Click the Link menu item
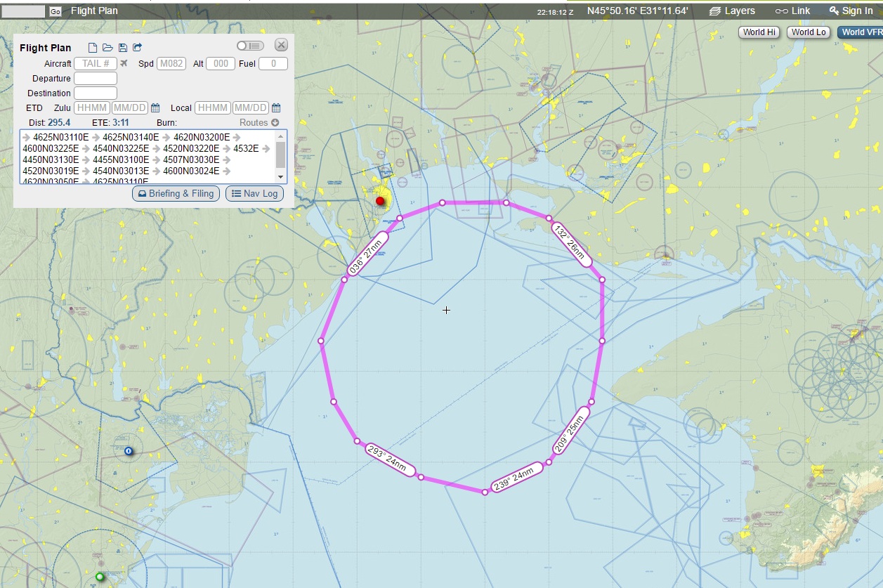 (x=792, y=11)
